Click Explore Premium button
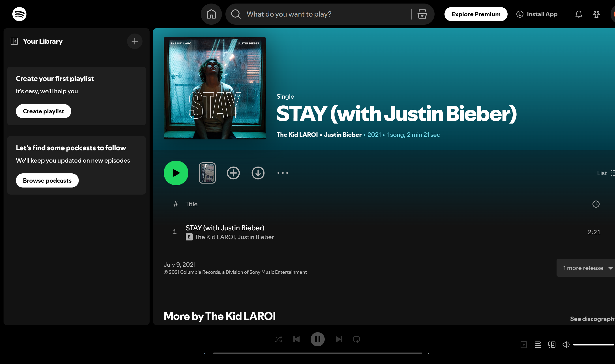 476,14
